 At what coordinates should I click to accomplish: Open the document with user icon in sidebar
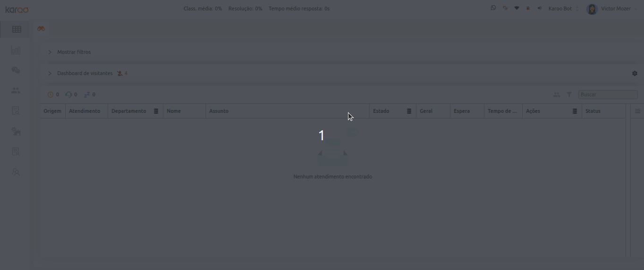16,152
